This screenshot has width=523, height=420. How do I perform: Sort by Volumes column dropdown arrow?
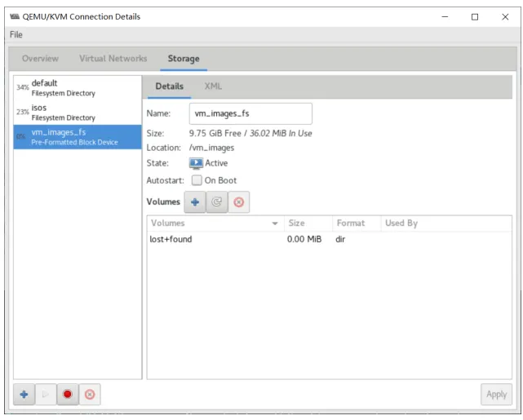point(275,223)
